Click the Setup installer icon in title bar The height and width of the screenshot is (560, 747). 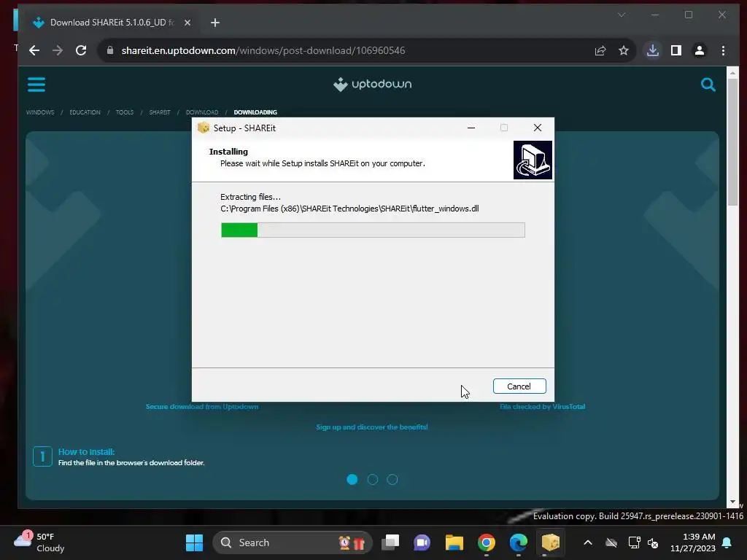(204, 128)
